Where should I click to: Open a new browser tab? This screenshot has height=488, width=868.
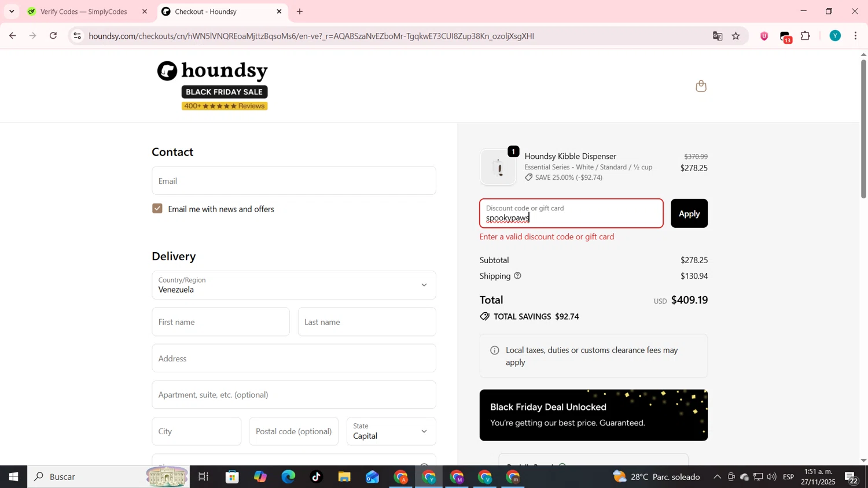coord(300,12)
